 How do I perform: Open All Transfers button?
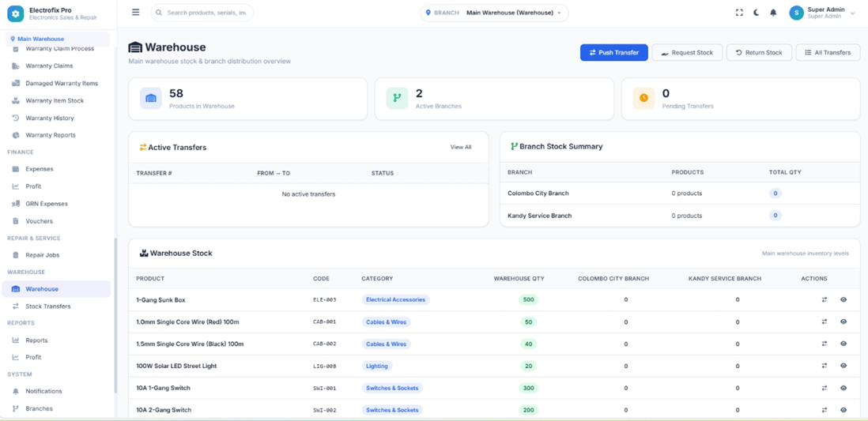click(x=828, y=53)
